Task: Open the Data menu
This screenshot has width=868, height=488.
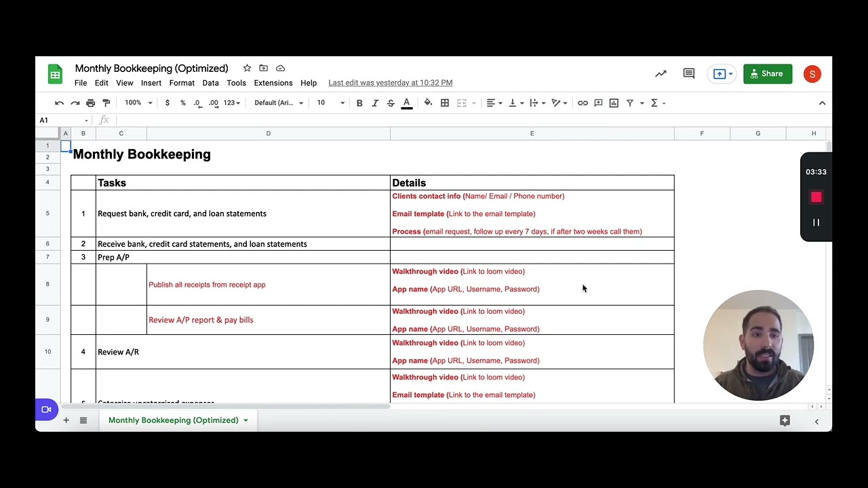Action: pos(210,83)
